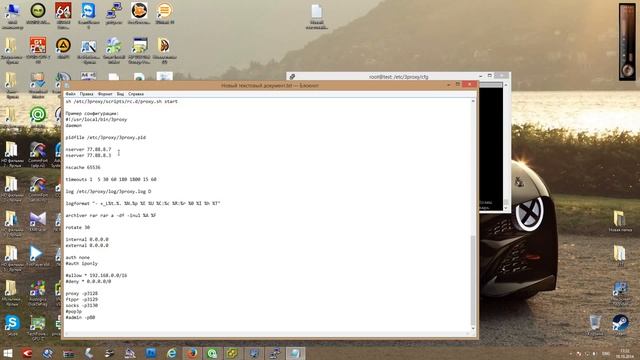Open the Вид menu in Notepad
640x360 pixels.
(120, 94)
